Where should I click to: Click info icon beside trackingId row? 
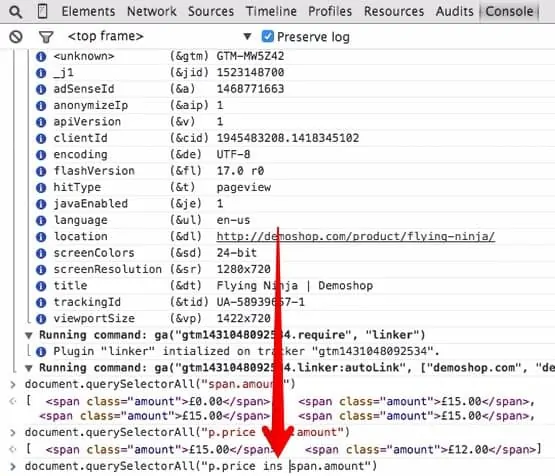tap(41, 303)
